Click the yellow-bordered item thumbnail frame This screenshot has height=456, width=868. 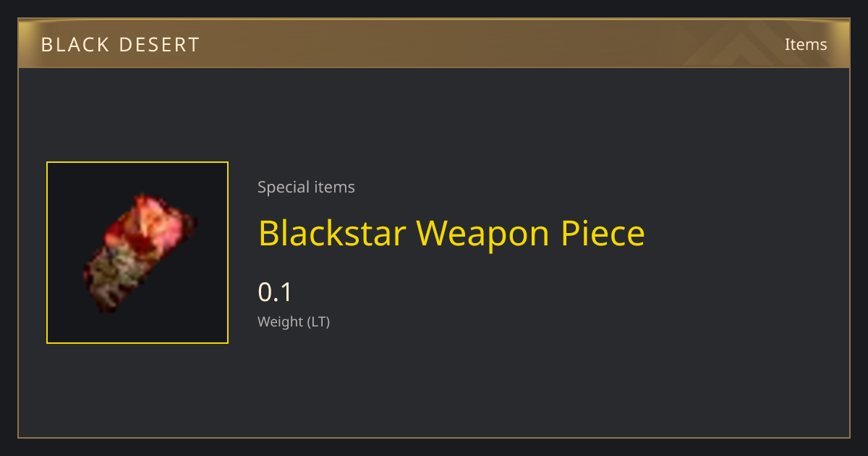pos(137,253)
